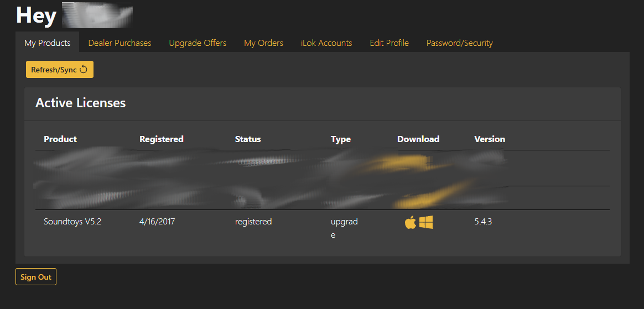
Task: Click the Active Licenses heading
Action: click(81, 103)
